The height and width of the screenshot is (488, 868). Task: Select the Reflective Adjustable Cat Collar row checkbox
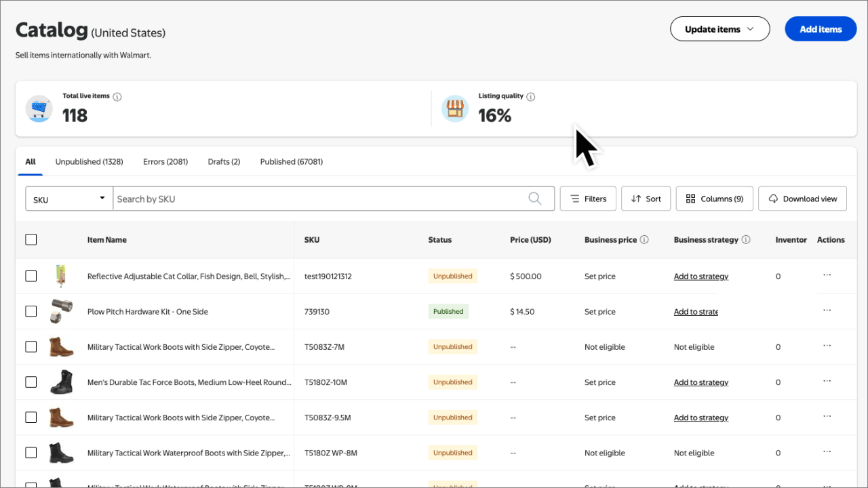pos(31,276)
